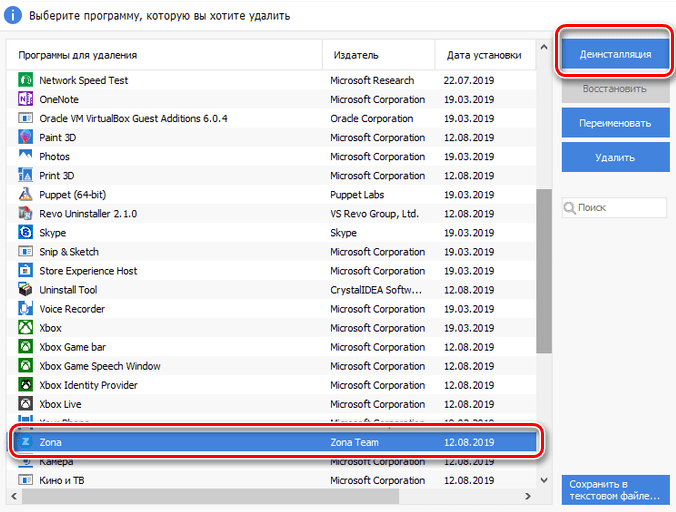Select the Кино и ТВ row name
This screenshot has width=676, height=512.
(x=62, y=480)
